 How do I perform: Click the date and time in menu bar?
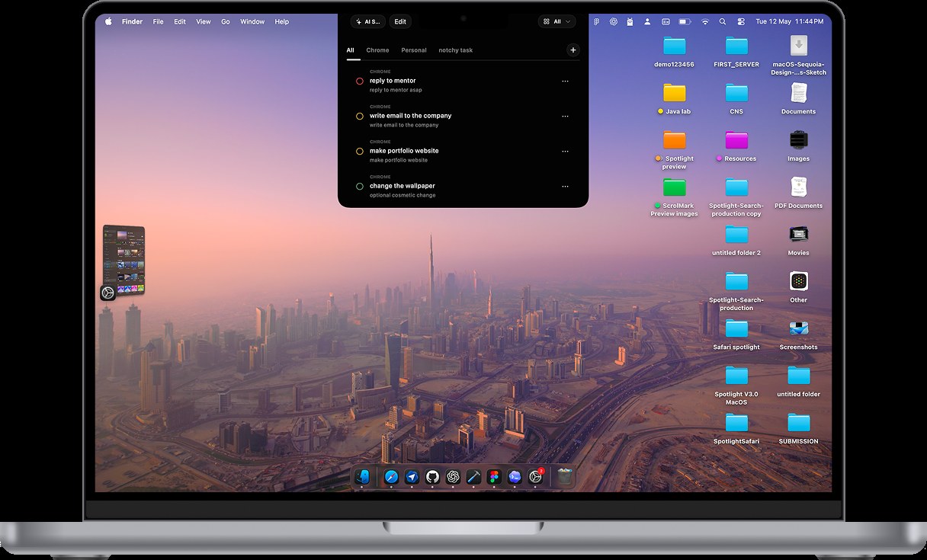791,22
